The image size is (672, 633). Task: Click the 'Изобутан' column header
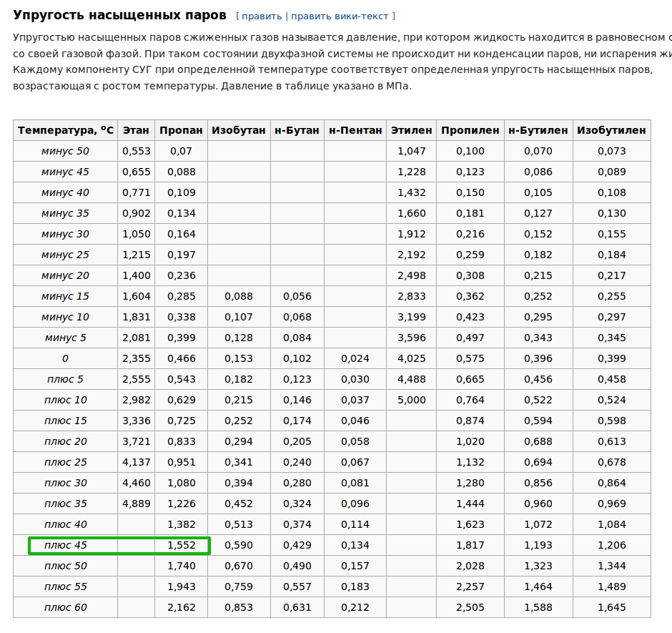pyautogui.click(x=239, y=130)
